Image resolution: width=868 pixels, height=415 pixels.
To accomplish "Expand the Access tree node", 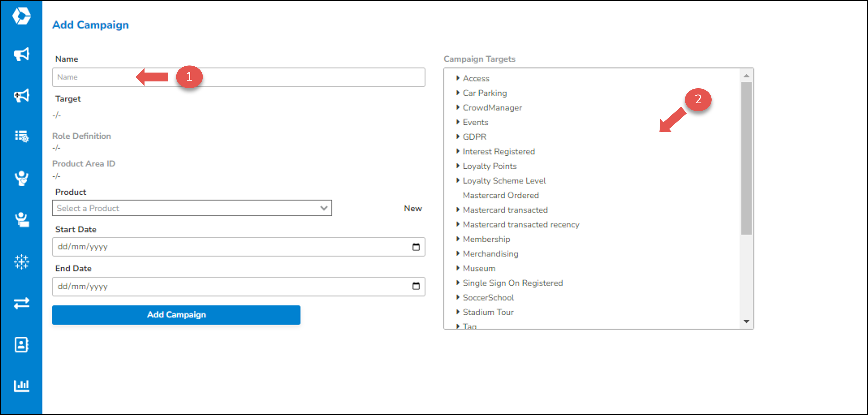I will [458, 78].
